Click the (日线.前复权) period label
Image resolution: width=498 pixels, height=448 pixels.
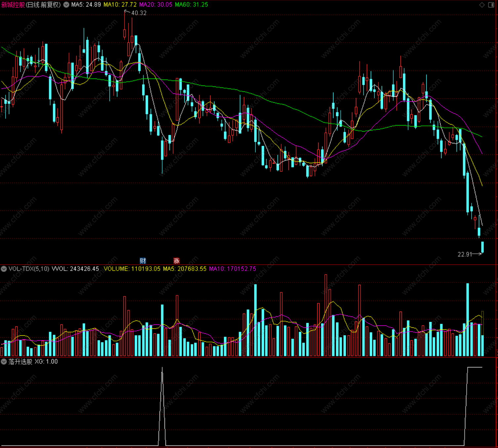point(43,5)
